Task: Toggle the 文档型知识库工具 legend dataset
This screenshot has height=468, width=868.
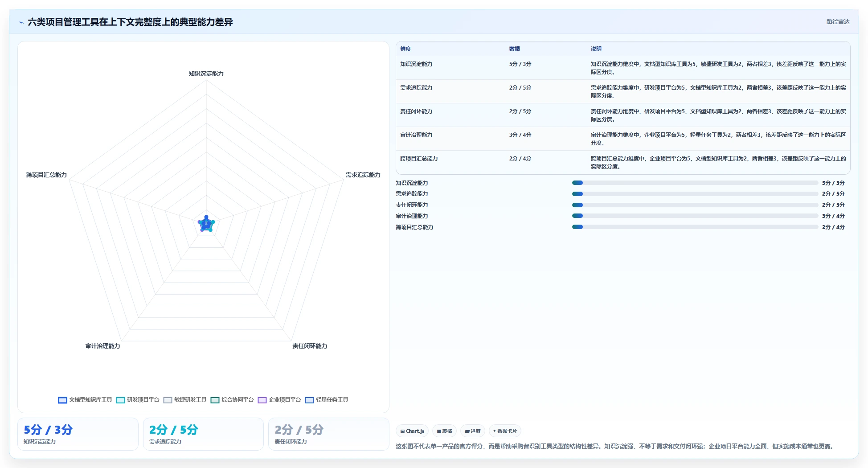Action: pyautogui.click(x=85, y=400)
